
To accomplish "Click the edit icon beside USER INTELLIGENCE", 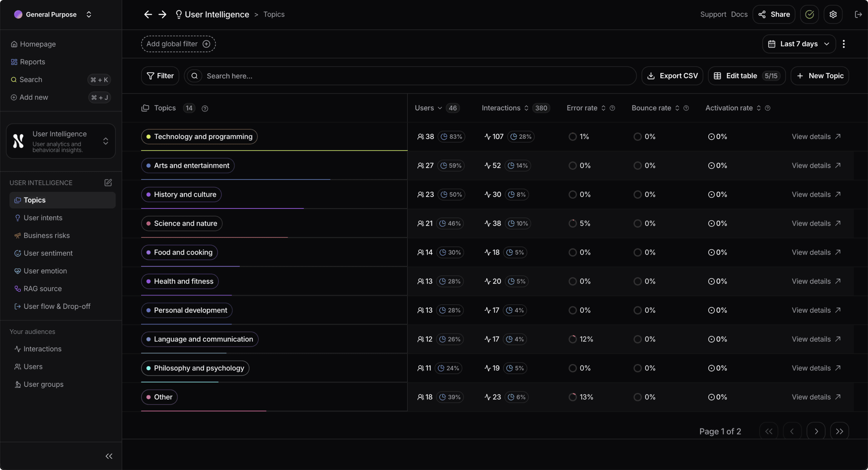I will (108, 183).
